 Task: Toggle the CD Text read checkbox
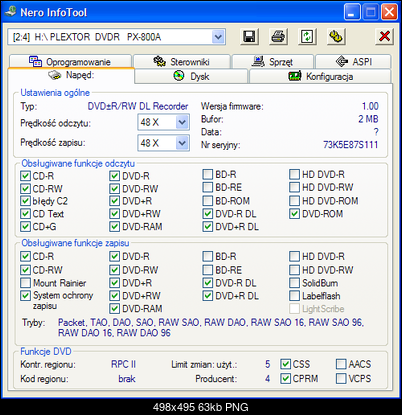25,214
